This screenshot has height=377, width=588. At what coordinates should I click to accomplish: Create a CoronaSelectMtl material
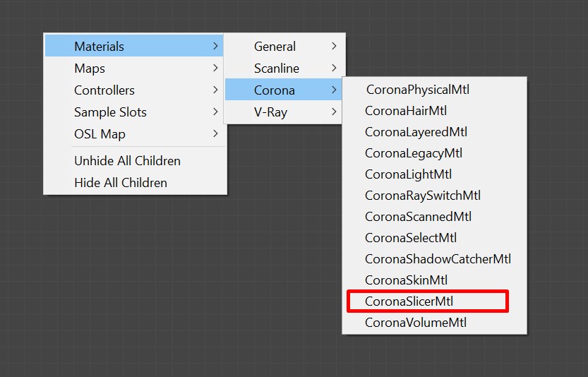[x=434, y=238]
